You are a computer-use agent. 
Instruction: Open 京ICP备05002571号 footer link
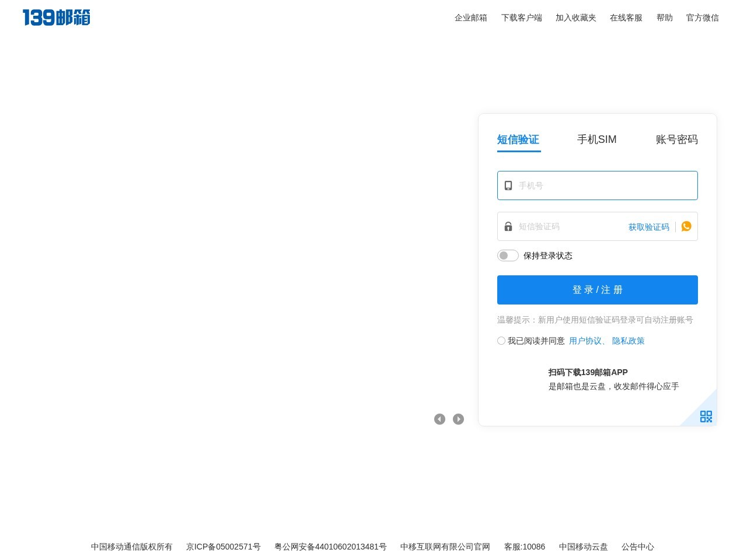point(224,547)
